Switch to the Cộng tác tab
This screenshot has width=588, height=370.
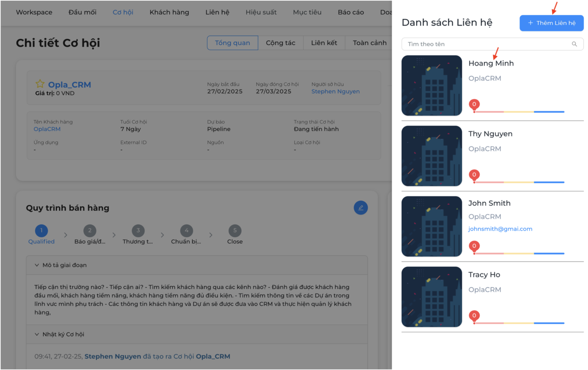click(x=281, y=43)
